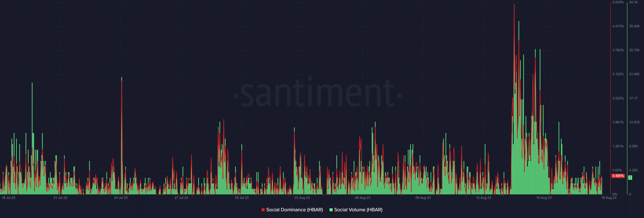Screen dimensions: 644x218
Task: Select the 18 Aug 23 date label
Action: point(609,198)
